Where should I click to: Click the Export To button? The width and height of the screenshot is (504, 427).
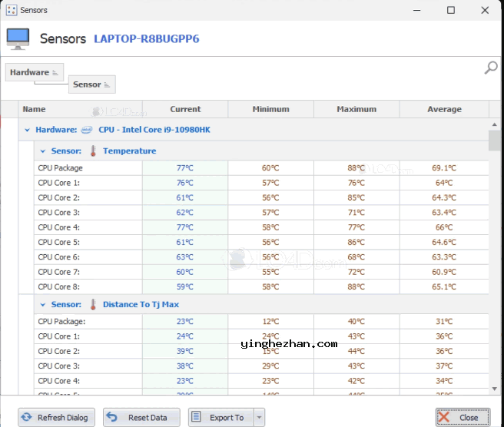point(221,417)
